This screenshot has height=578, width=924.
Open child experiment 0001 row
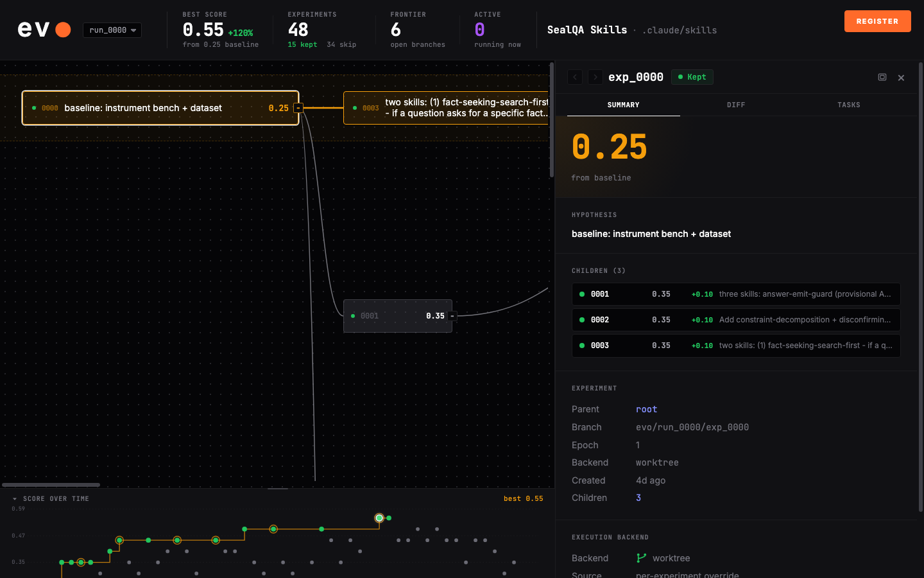click(736, 294)
